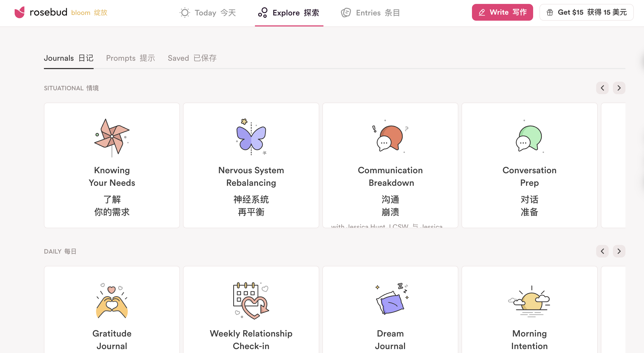Open the Weekly Relationship Check-in journal
Screen dimensions: 644x353
point(250,309)
